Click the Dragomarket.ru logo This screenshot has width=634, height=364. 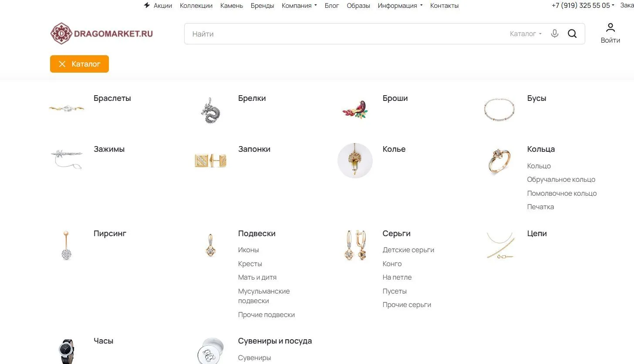coord(101,33)
